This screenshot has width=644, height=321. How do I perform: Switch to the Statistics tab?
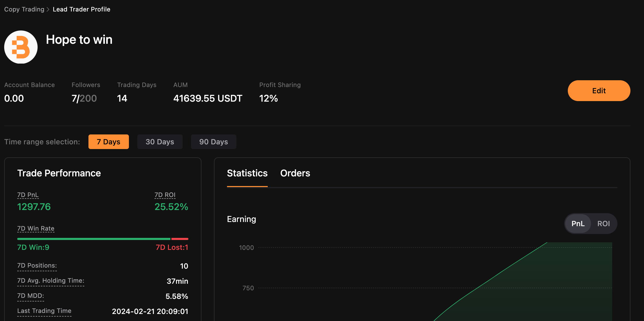247,173
